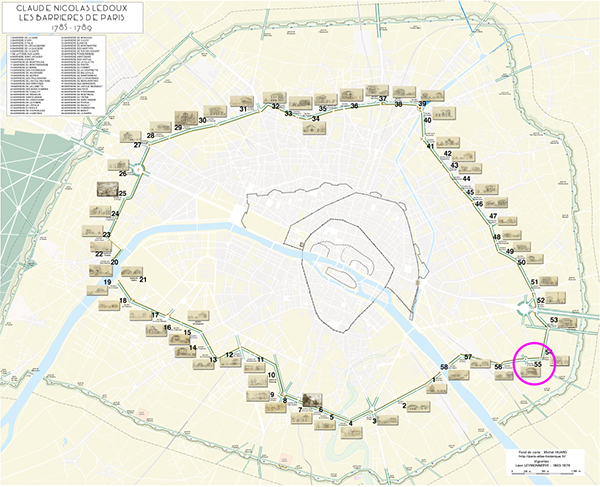Select the number 13 barrier marker
Viewport: 600px width, 487px height.
213,360
